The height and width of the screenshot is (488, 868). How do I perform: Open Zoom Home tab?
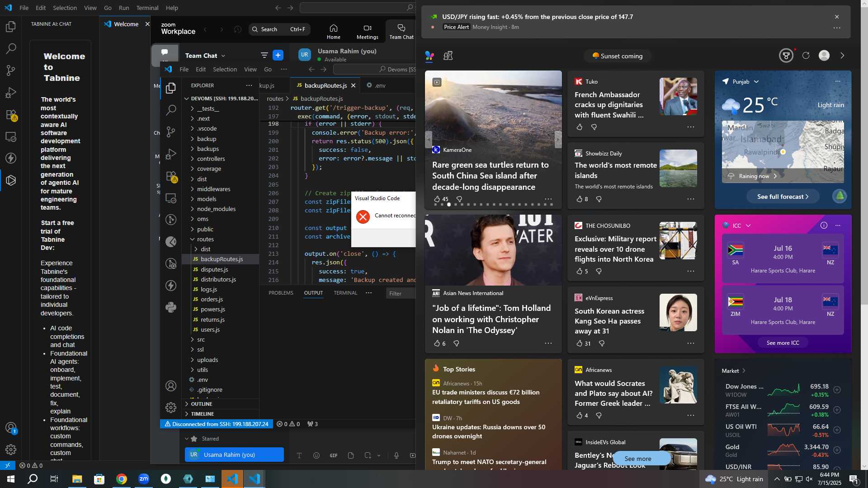[x=334, y=32]
